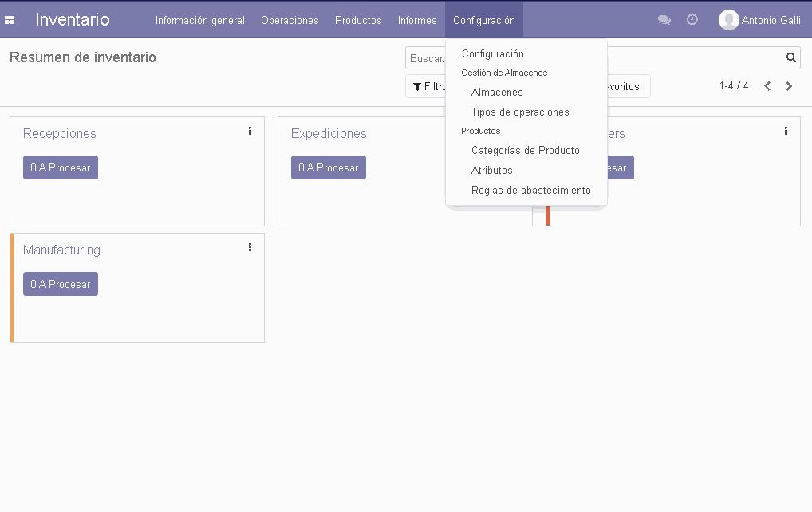Viewport: 812px width, 512px height.
Task: Open the activities clock icon
Action: pos(692,20)
